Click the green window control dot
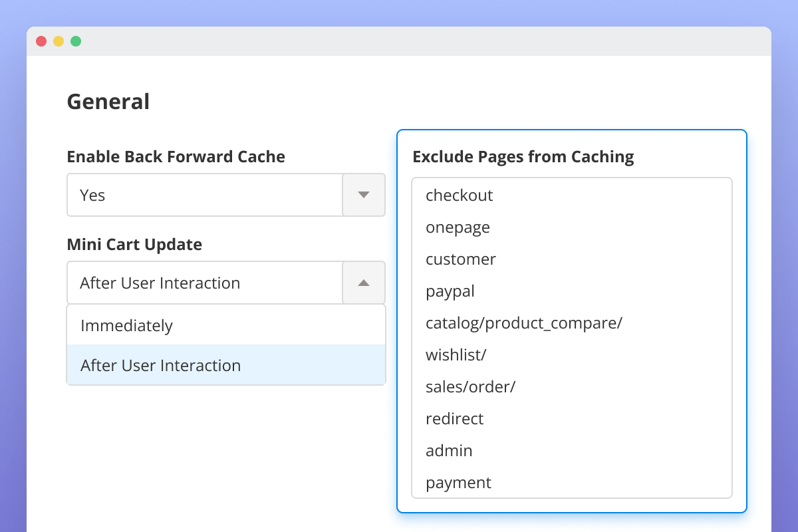 (76, 41)
